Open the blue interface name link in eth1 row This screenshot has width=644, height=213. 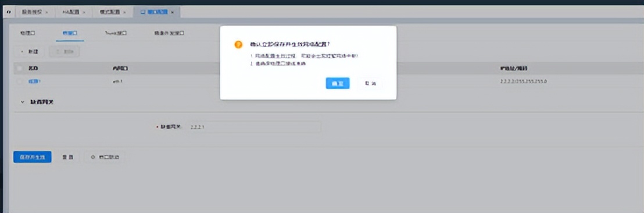[x=34, y=81]
